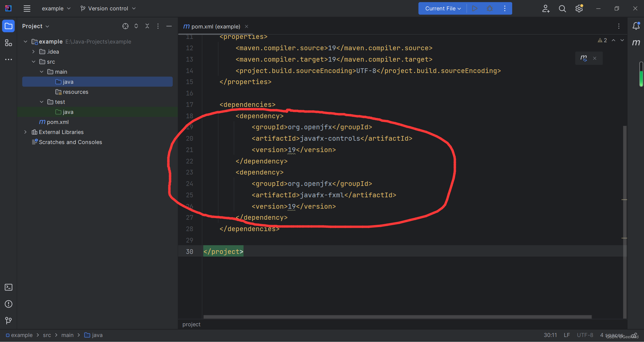Show more tool windows ellipsis in left sidebar
Viewport: 644px width, 342px height.
(8, 60)
